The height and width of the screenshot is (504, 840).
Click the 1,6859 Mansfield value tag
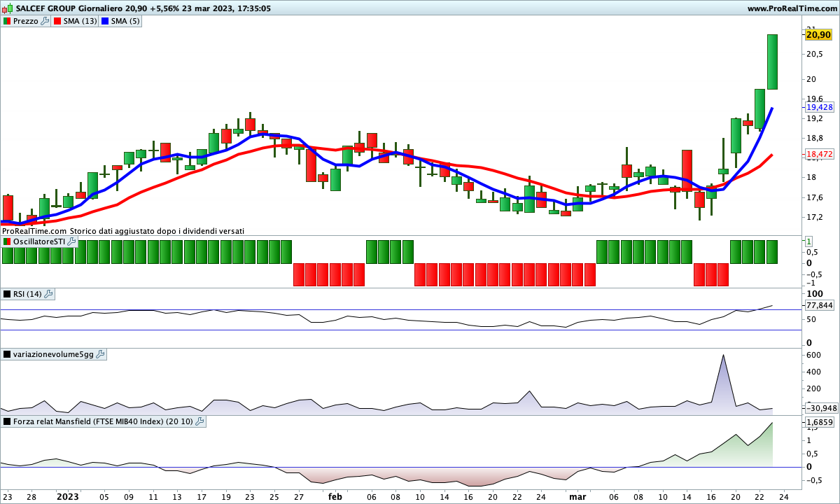pos(820,422)
